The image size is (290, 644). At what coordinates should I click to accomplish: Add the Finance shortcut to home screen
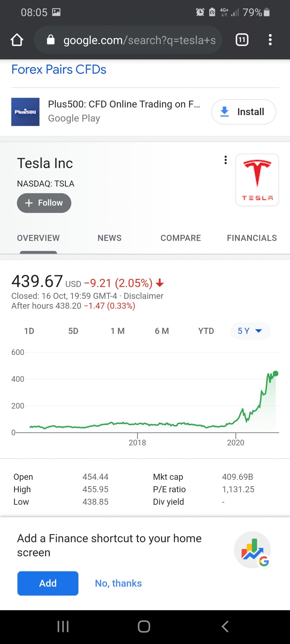tap(48, 583)
